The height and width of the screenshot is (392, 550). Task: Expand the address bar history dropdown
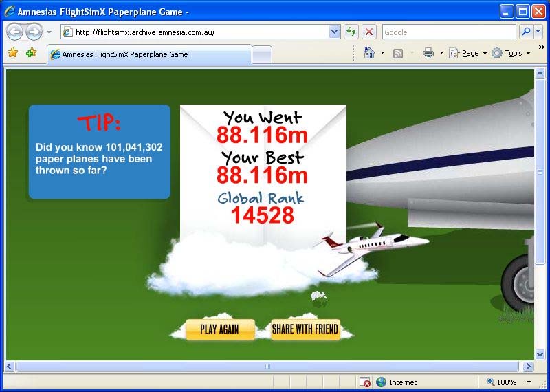point(334,32)
